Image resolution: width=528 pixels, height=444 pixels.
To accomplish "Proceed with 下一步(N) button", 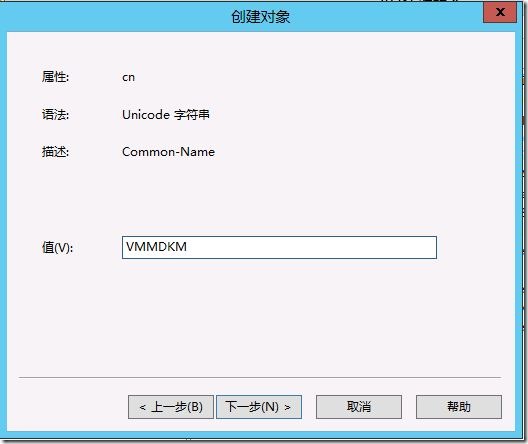I will tap(259, 407).
